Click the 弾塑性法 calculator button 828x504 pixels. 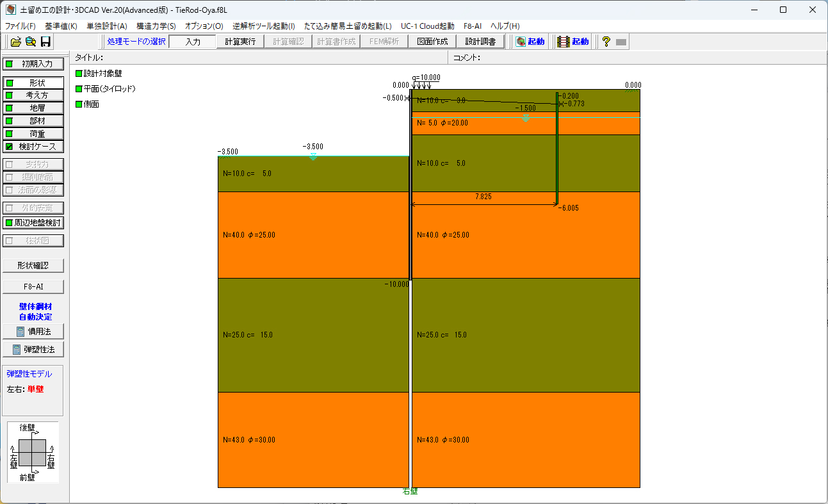tap(33, 350)
